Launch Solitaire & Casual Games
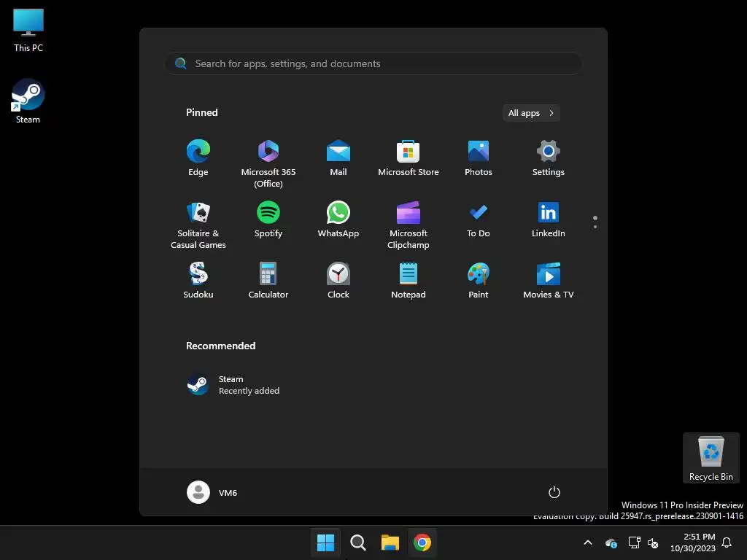Image resolution: width=747 pixels, height=560 pixels. click(198, 225)
